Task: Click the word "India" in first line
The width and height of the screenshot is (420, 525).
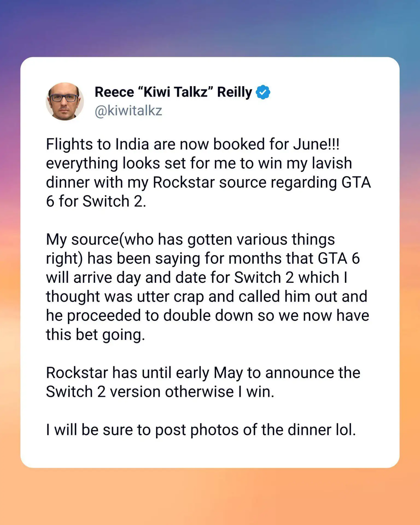Action: click(x=132, y=144)
